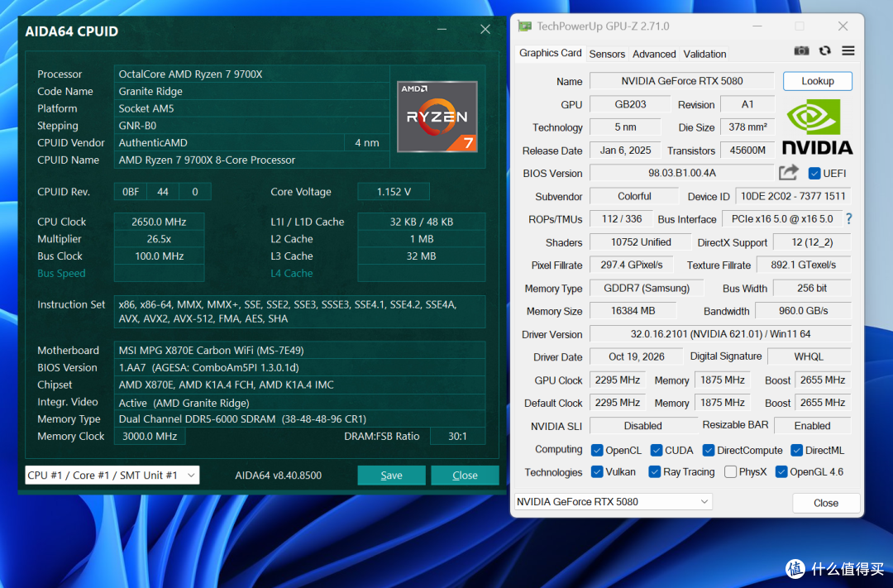Viewport: 893px width, 588px height.
Task: Click the Close button in GPU-Z
Action: [x=826, y=503]
